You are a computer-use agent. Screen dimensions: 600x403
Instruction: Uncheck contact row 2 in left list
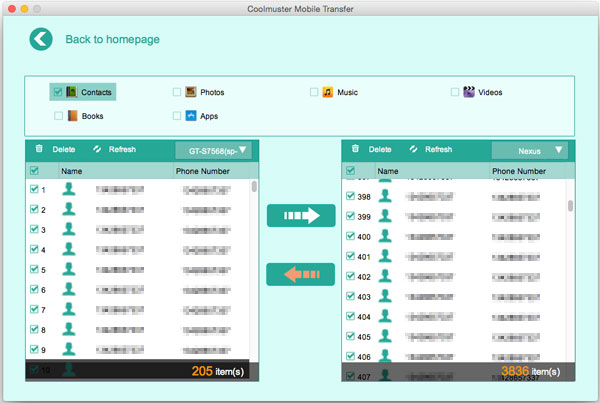pos(34,209)
